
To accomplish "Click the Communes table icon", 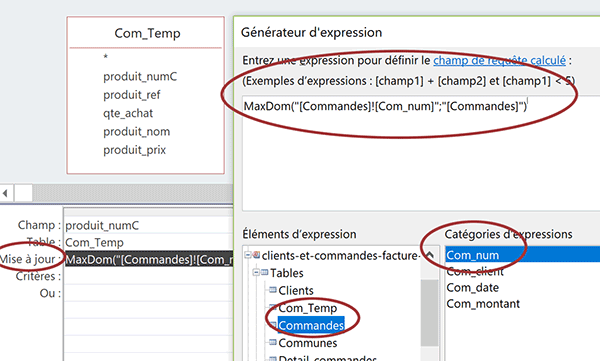I will pyautogui.click(x=273, y=342).
